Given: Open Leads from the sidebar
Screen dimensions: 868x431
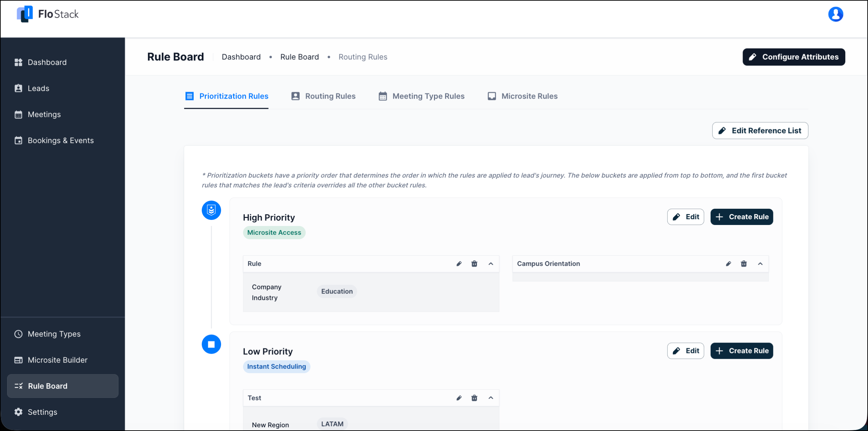Looking at the screenshot, I should point(63,88).
